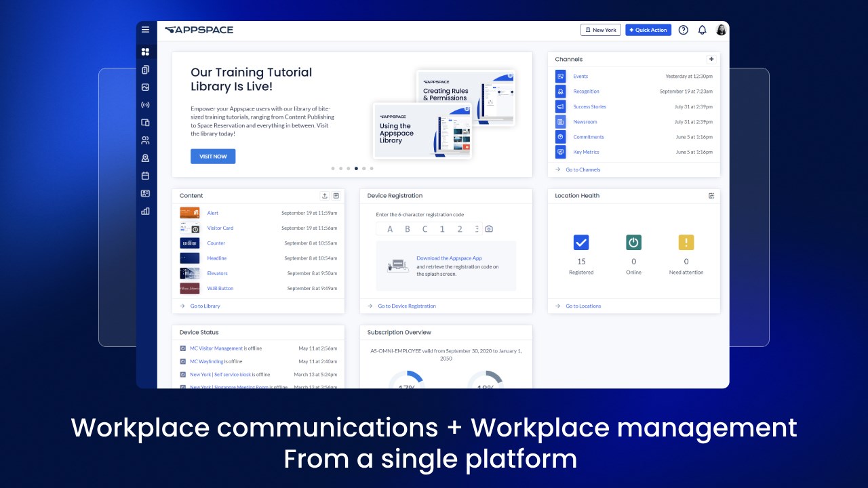This screenshot has width=868, height=488.
Task: Select the first carousel dot
Action: coord(333,168)
